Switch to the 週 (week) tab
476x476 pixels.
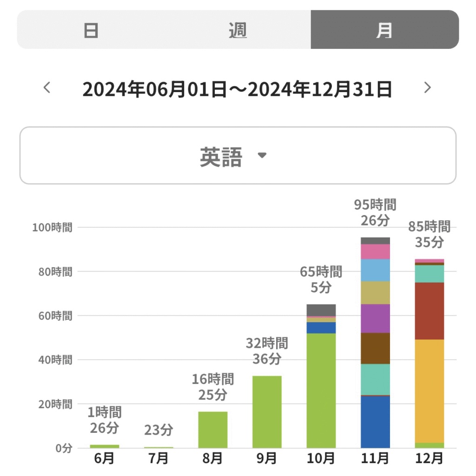238,30
